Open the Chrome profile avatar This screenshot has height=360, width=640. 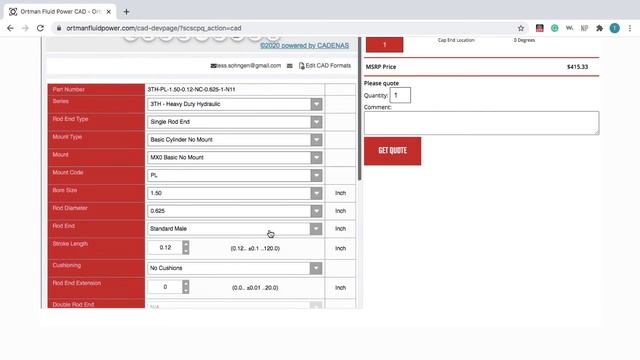click(615, 28)
